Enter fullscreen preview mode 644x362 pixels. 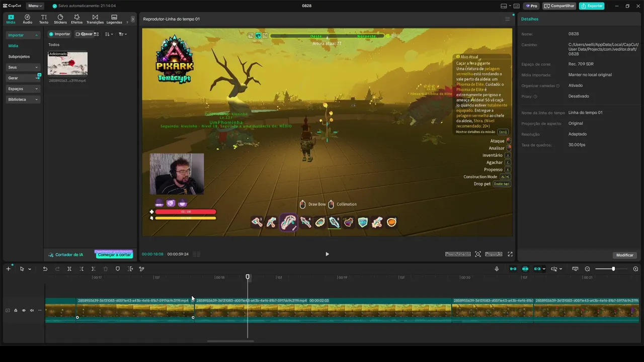click(x=510, y=254)
